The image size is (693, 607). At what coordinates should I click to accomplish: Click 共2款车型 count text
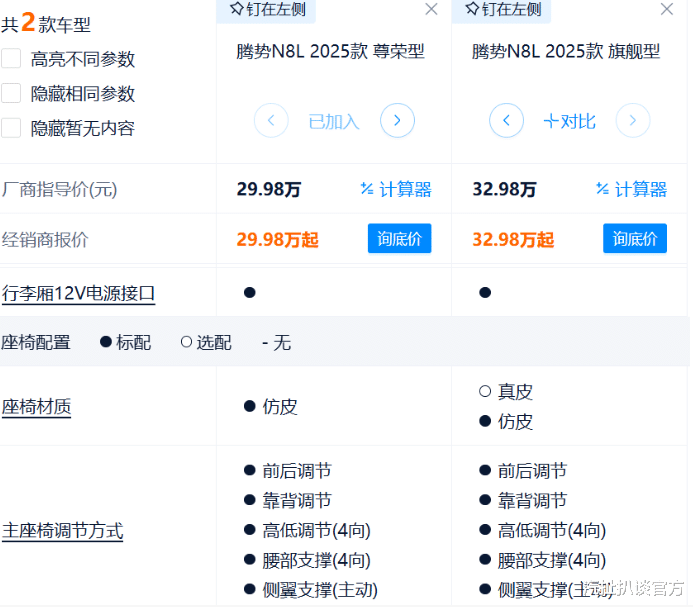coord(46,23)
